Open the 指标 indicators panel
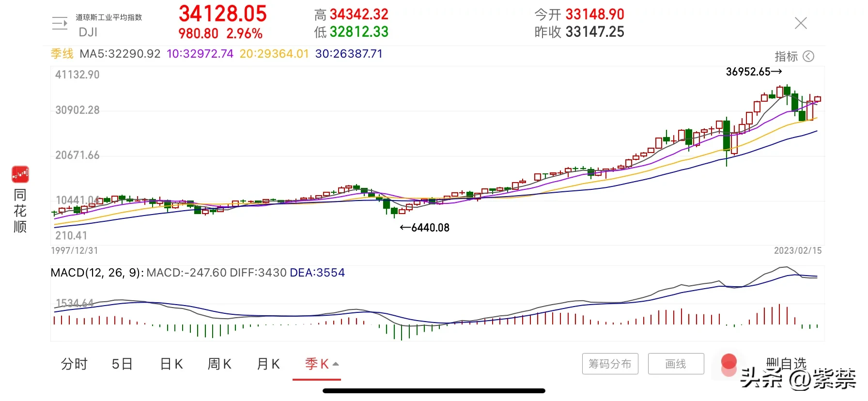 pyautogui.click(x=786, y=57)
